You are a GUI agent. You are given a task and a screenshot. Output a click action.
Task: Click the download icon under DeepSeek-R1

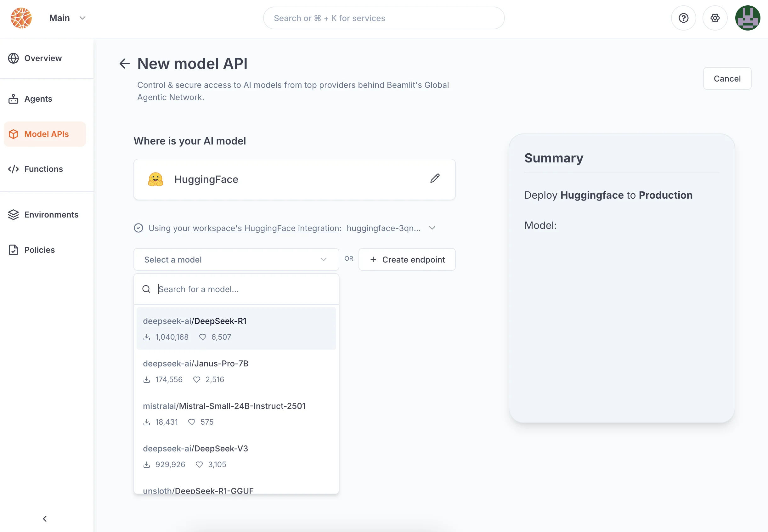tap(147, 337)
